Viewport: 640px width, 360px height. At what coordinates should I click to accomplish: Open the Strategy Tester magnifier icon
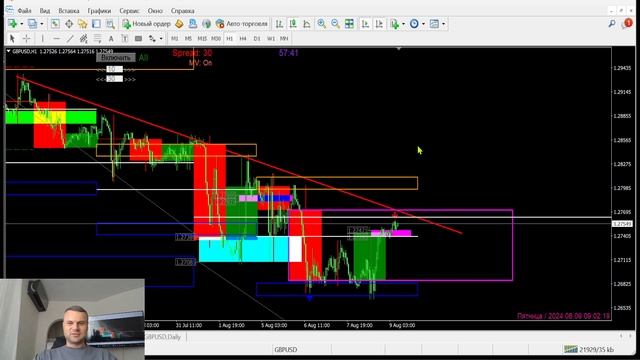pos(110,24)
